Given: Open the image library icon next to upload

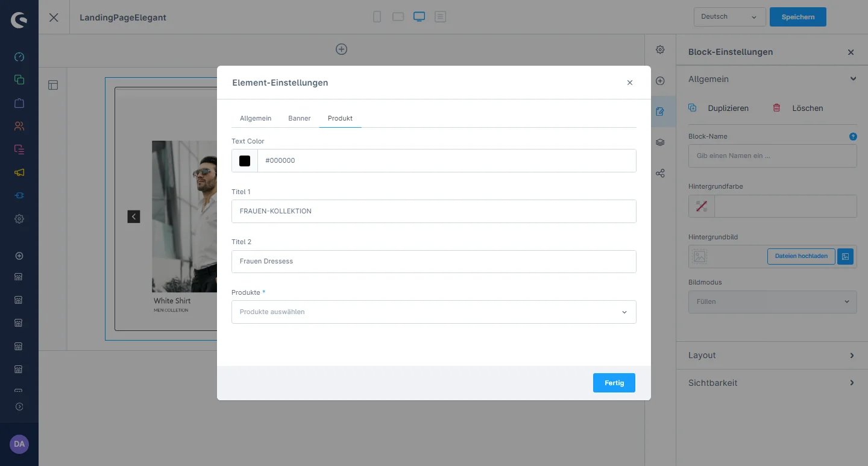Looking at the screenshot, I should (846, 256).
